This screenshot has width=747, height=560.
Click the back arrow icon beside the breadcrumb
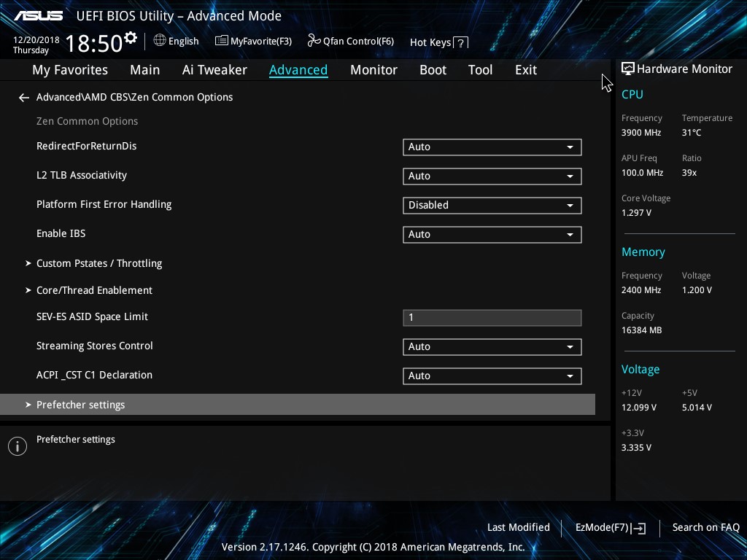point(24,98)
